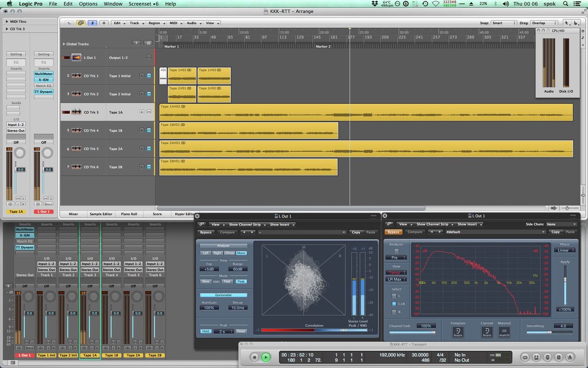Click the hierarchy up-arrow button in Arrange

coord(69,23)
